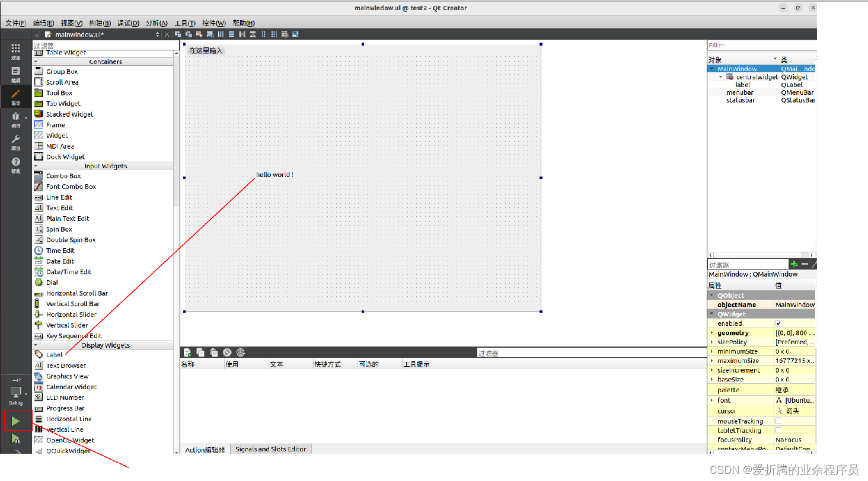Click the paste icon in the Action Editor toolbar
The image size is (868, 481).
pyautogui.click(x=213, y=352)
